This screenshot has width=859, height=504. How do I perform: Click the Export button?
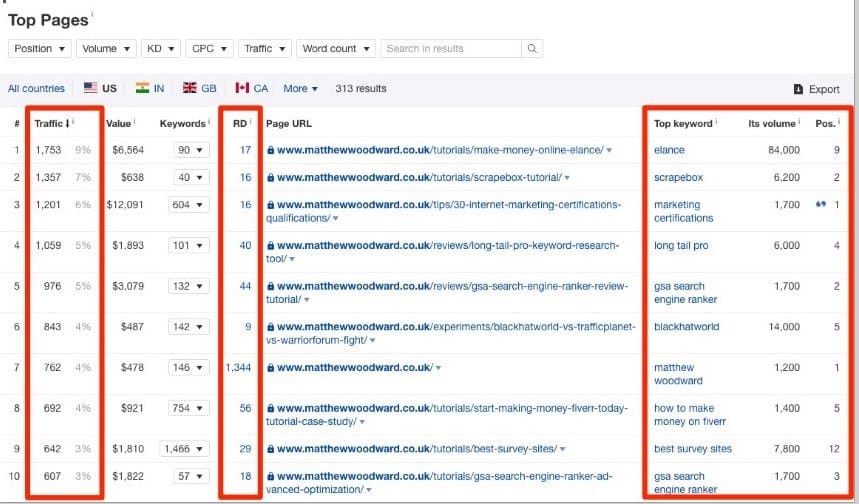817,89
